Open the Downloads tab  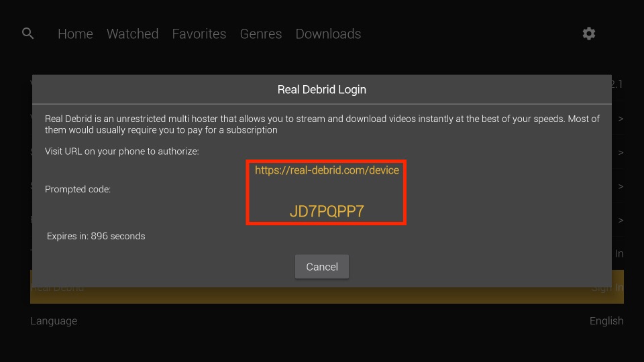point(328,34)
